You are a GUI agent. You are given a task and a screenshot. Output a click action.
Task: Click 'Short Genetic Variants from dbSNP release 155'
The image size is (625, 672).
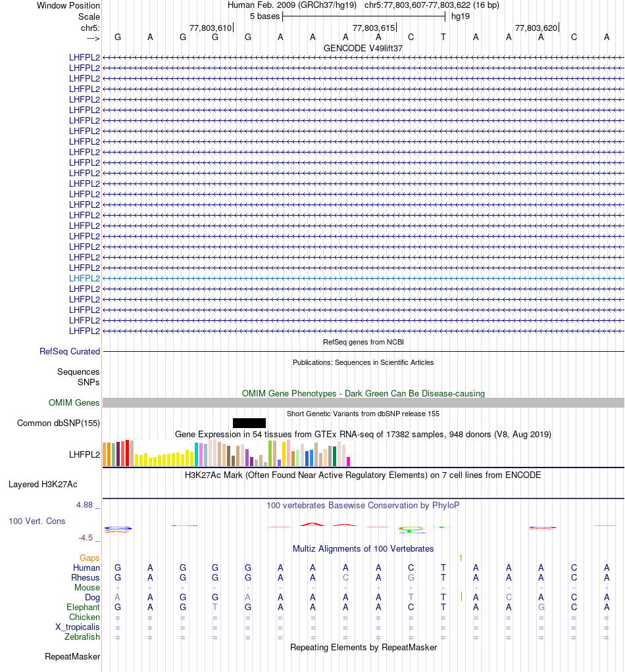click(x=363, y=414)
